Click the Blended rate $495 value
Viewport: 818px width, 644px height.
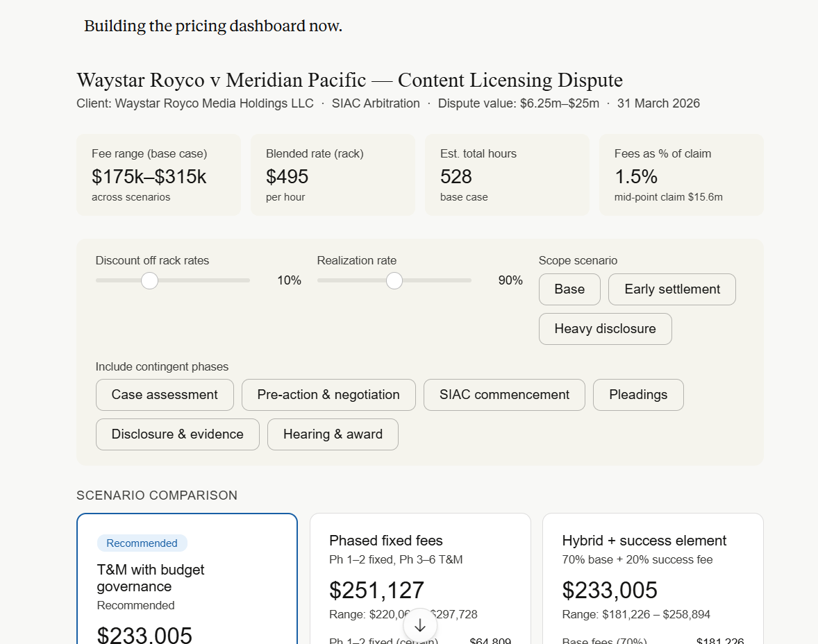(287, 177)
